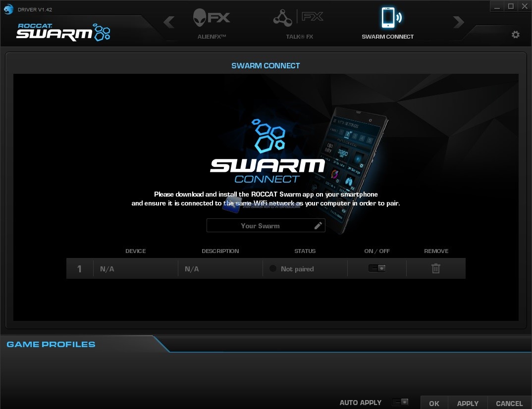The width and height of the screenshot is (532, 409).
Task: Click the Your Swarm name field
Action: [x=260, y=226]
